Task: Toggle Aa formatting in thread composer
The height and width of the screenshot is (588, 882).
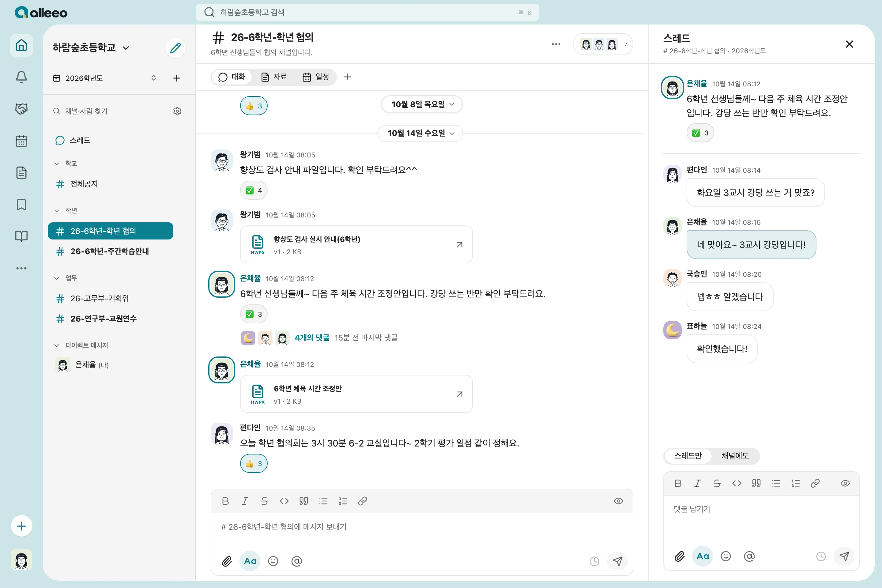Action: 702,556
